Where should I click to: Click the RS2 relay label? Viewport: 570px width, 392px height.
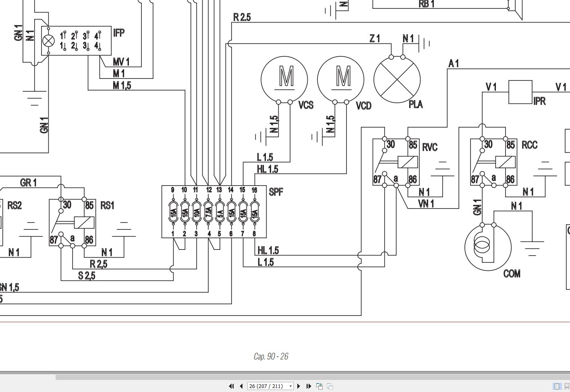tap(15, 206)
